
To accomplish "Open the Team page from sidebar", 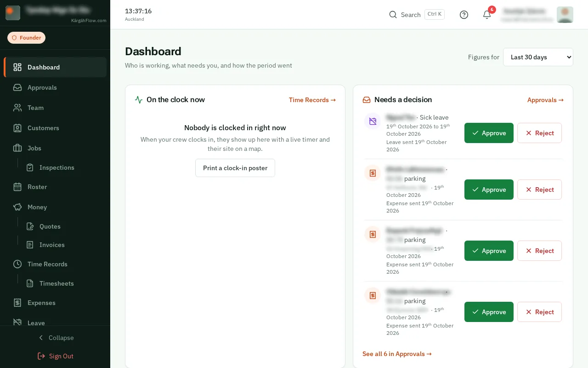I will coord(55,108).
